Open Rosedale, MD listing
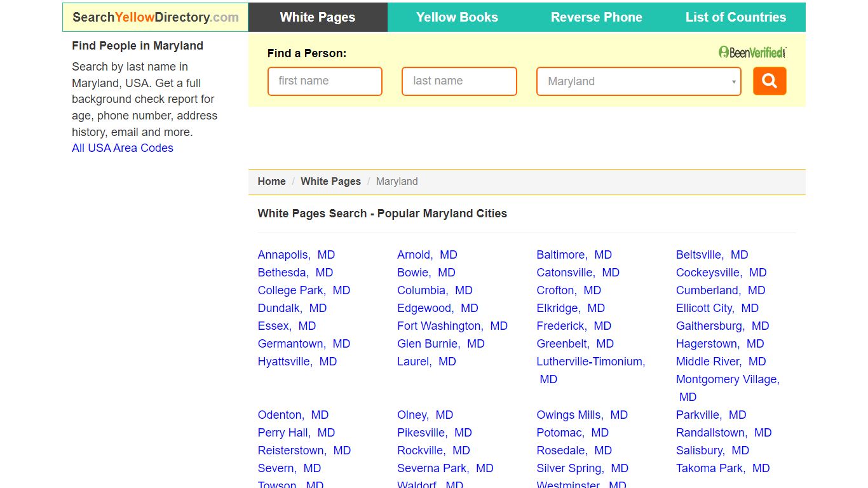Screen dimensions: 868x488 (x=574, y=451)
